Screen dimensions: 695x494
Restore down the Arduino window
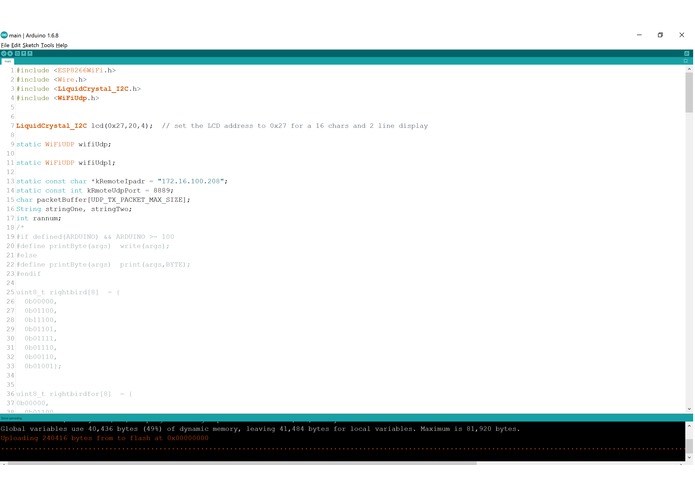coord(660,35)
